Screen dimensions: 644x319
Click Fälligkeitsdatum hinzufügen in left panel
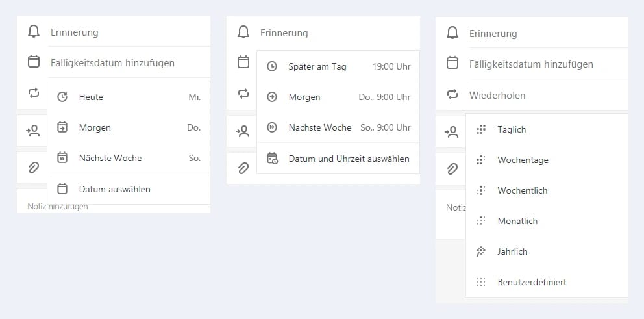point(112,63)
